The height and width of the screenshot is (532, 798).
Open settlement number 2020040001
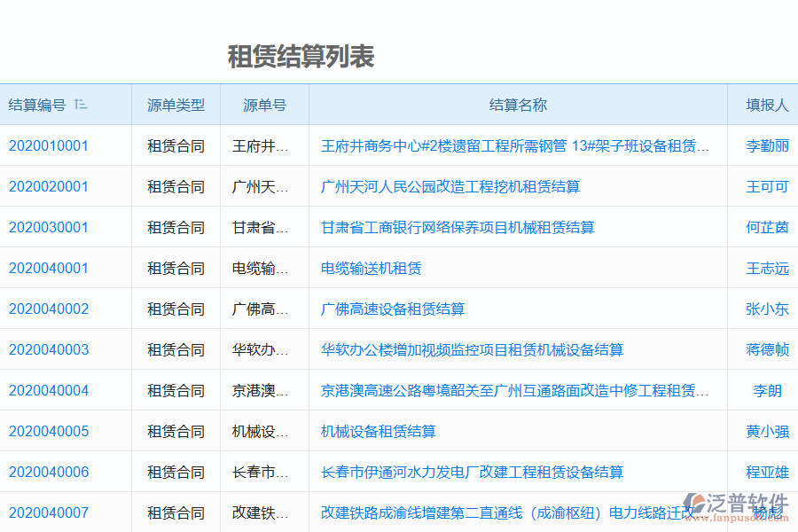[x=47, y=268]
